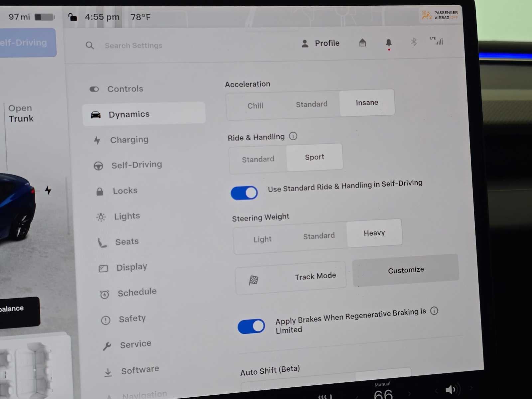532x399 pixels.
Task: Tap the Track Mode checkered flag icon
Action: coord(253,280)
